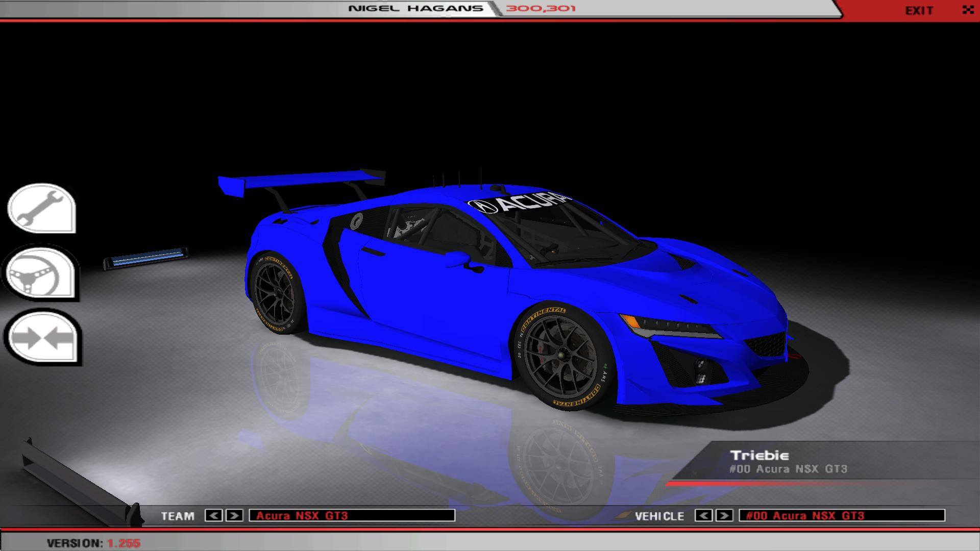980x551 pixels.
Task: Click the Acura NSX GT3 team field
Action: (x=352, y=515)
